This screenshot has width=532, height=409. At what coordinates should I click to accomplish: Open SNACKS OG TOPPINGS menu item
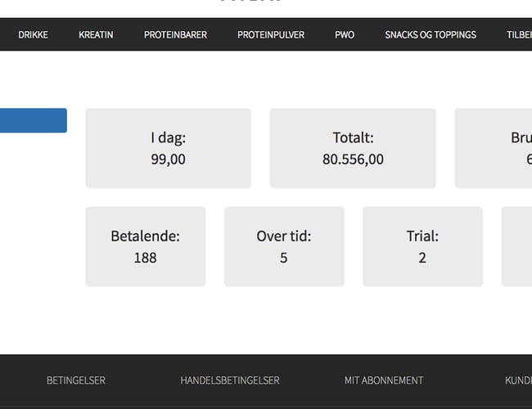[431, 35]
